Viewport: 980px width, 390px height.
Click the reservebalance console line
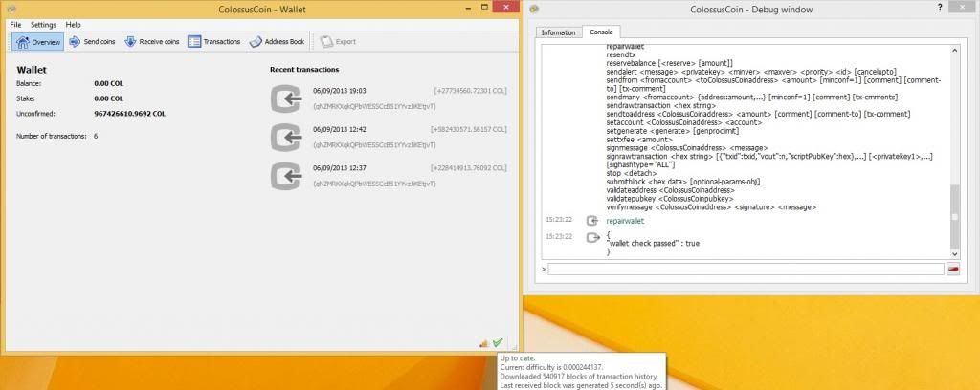[670, 64]
